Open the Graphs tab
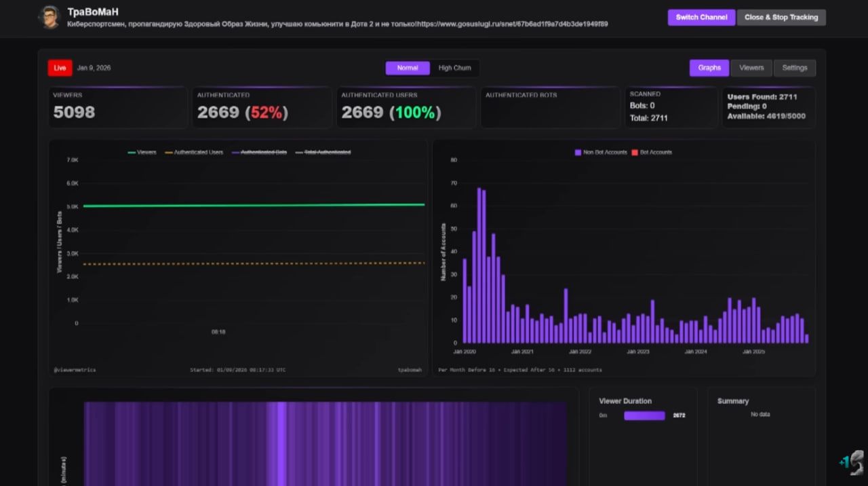This screenshot has width=868, height=486. pyautogui.click(x=709, y=68)
